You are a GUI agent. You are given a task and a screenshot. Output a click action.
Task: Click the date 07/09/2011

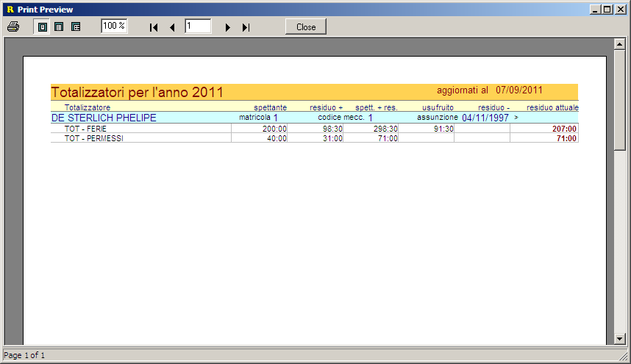519,90
